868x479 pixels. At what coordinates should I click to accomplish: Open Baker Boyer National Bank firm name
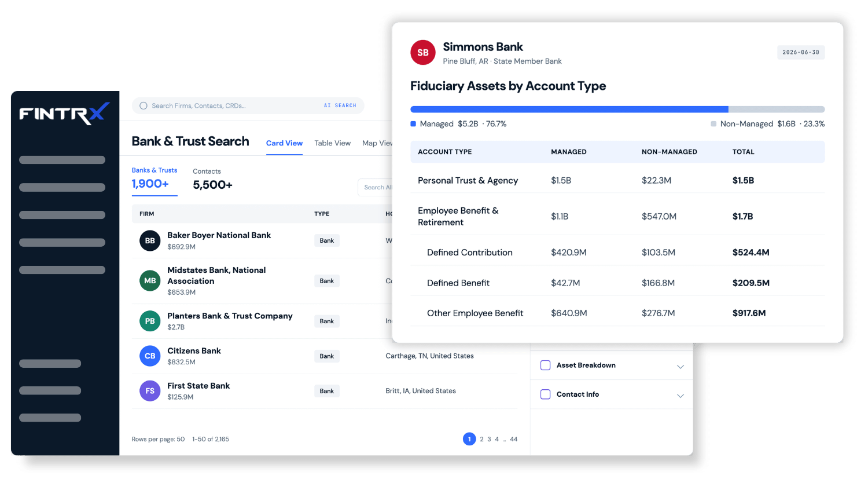click(219, 235)
